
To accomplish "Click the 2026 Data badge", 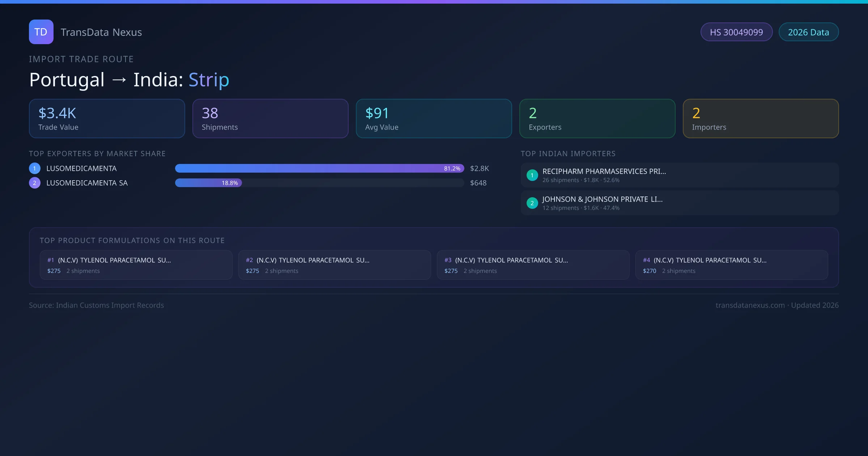I will pos(808,32).
